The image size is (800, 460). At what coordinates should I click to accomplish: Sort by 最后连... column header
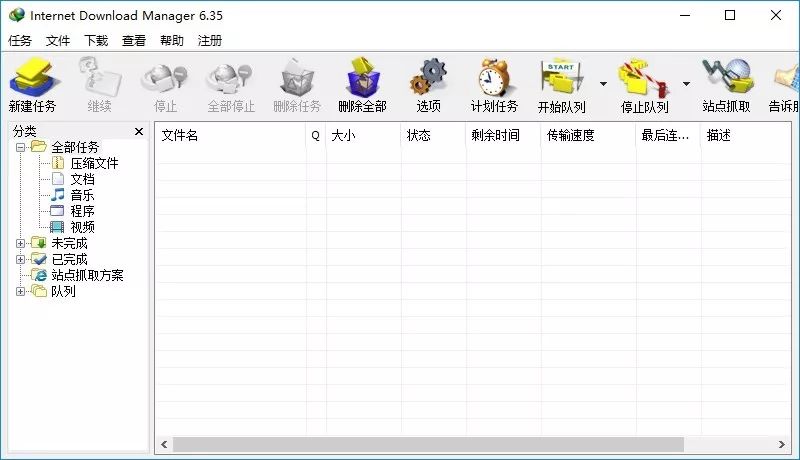coord(668,135)
